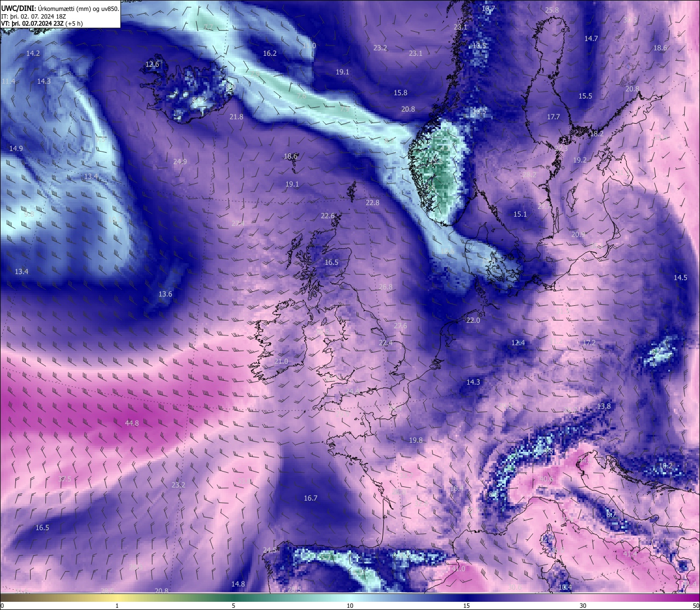The image size is (700, 610).
Task: Click the color scale label 30
Action: 583,606
